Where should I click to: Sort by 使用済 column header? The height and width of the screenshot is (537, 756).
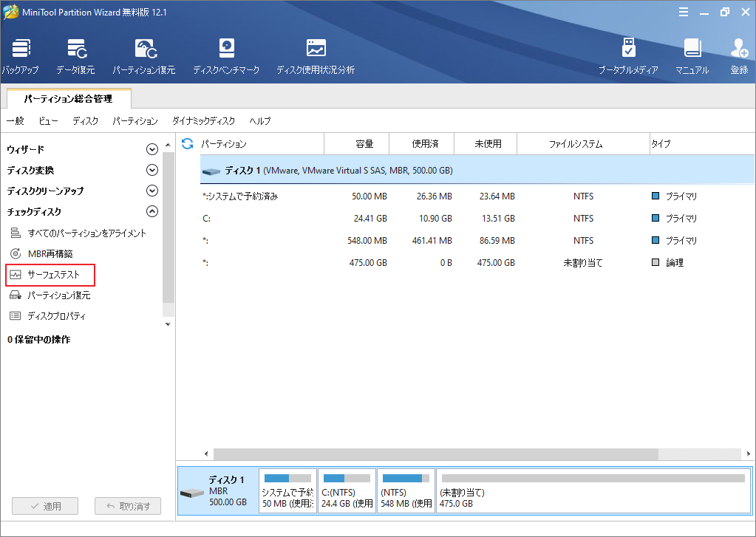pos(422,143)
